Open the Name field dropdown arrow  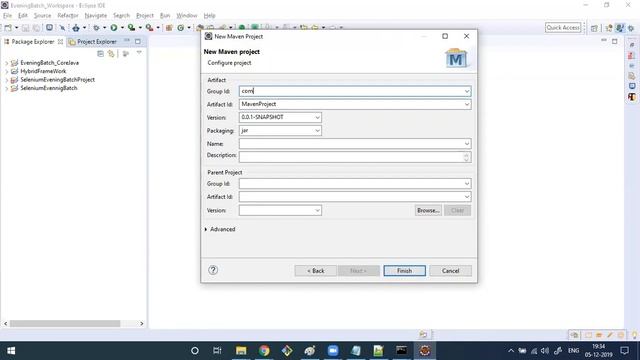467,144
